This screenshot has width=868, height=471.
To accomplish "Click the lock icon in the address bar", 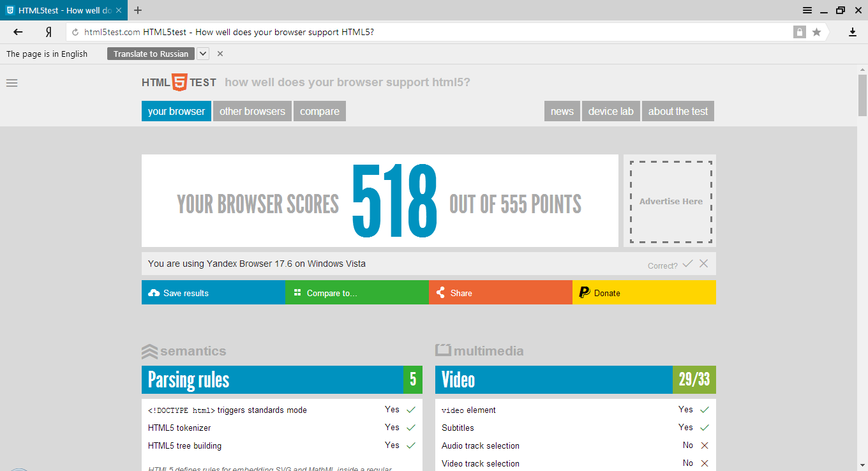I will coord(799,31).
